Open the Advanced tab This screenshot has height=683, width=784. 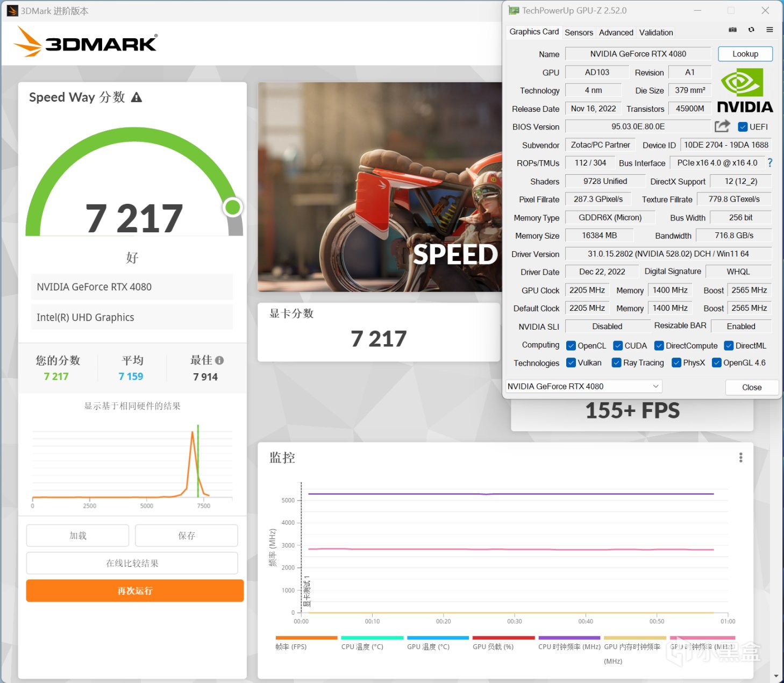(616, 32)
